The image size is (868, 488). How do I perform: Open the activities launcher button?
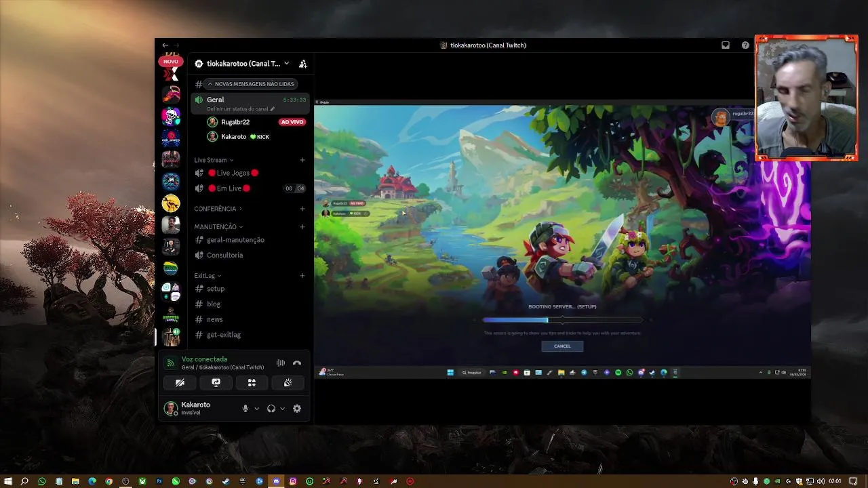[x=252, y=383]
